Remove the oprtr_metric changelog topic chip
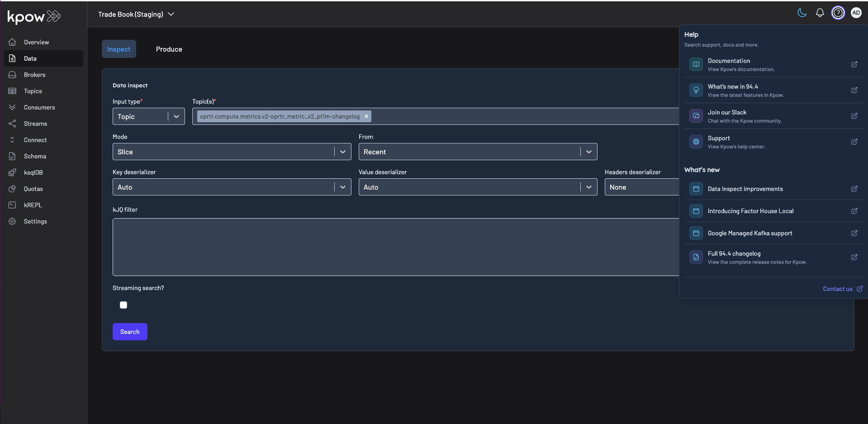The width and height of the screenshot is (868, 424). [366, 116]
